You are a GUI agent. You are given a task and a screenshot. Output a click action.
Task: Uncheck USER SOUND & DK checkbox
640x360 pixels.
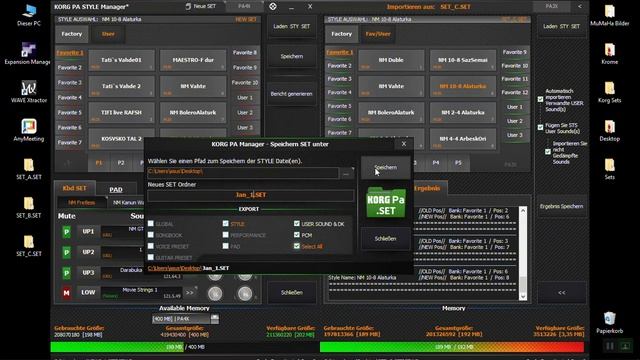click(297, 223)
